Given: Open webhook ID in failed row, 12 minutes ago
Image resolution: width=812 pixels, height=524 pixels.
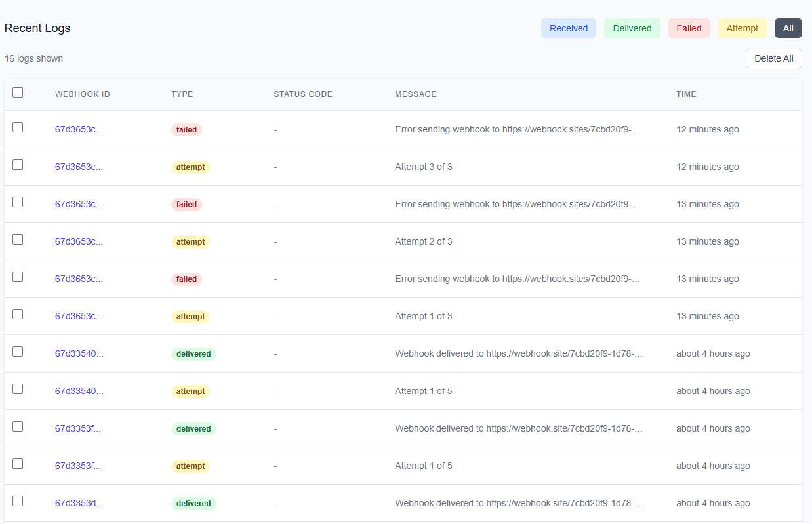Looking at the screenshot, I should 79,129.
